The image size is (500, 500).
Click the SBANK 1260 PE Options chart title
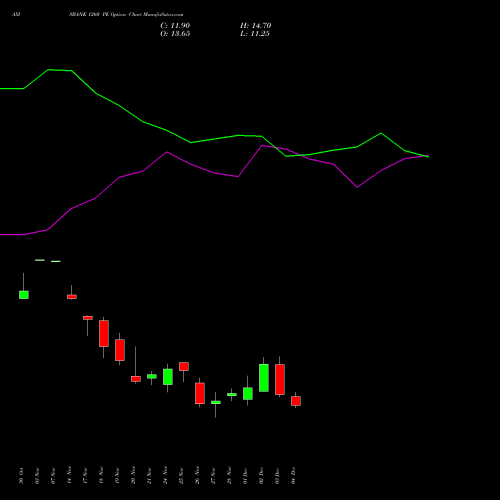126,14
